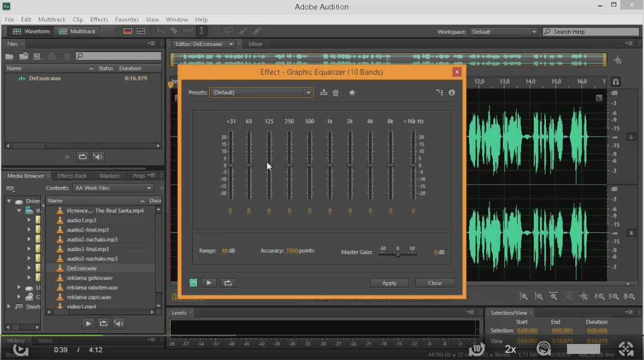This screenshot has width=644, height=360.
Task: Select the Lasso Selection tool
Action: tap(229, 31)
